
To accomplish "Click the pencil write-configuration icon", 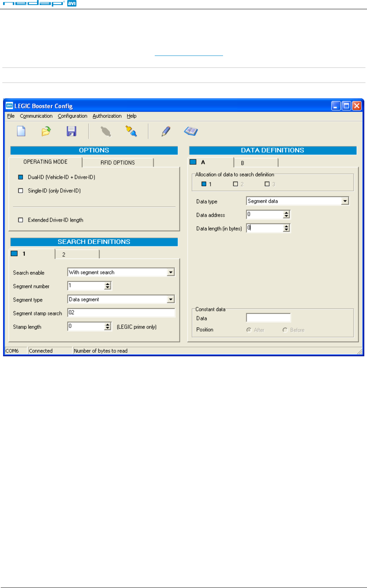I will point(166,131).
